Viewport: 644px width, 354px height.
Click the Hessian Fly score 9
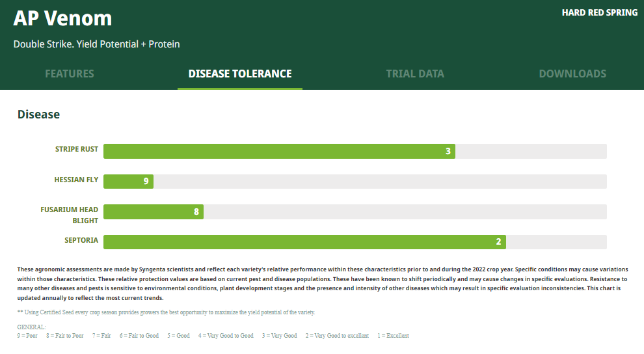146,181
